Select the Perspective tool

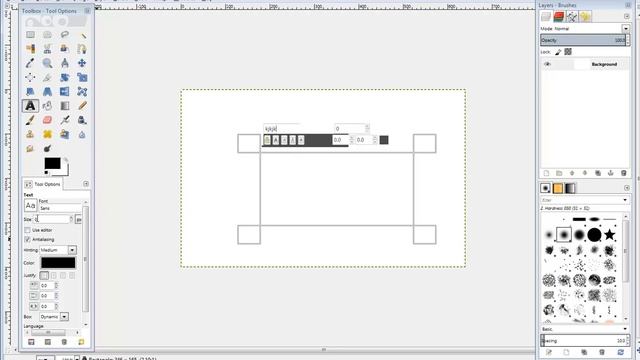[47, 92]
